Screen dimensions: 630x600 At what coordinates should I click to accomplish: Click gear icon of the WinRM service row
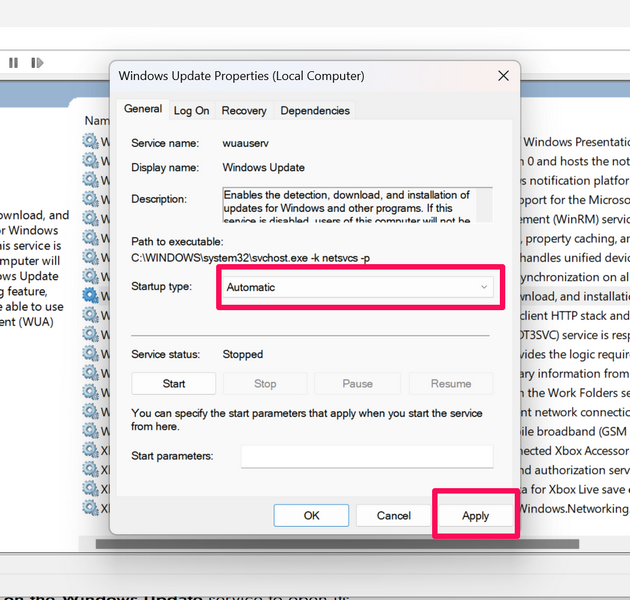coord(90,219)
